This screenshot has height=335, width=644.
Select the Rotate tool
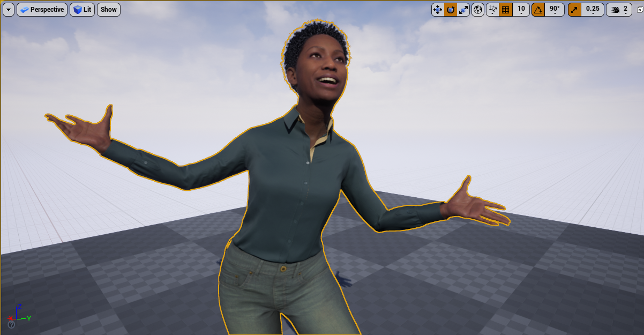[450, 9]
